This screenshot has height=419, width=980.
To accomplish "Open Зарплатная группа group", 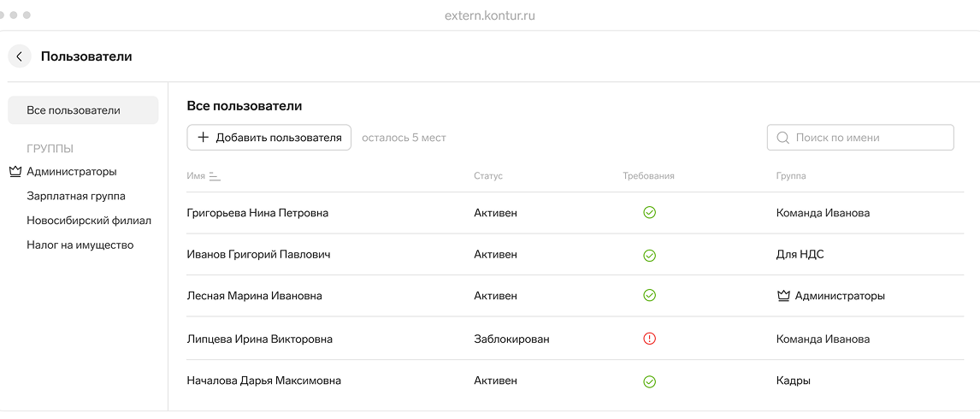I will pos(76,196).
